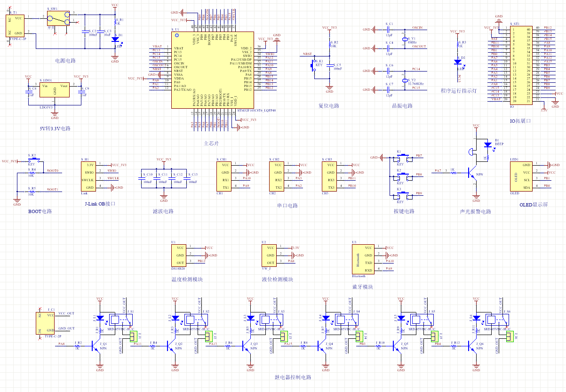This screenshot has width=566, height=392.
Task: Select the U1 DS18B20 sensor block
Action: [179, 255]
